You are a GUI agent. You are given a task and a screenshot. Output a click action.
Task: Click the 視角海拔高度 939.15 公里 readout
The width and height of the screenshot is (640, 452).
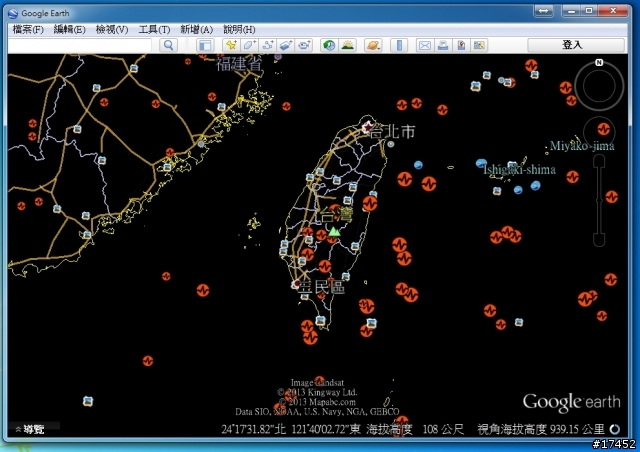click(541, 429)
